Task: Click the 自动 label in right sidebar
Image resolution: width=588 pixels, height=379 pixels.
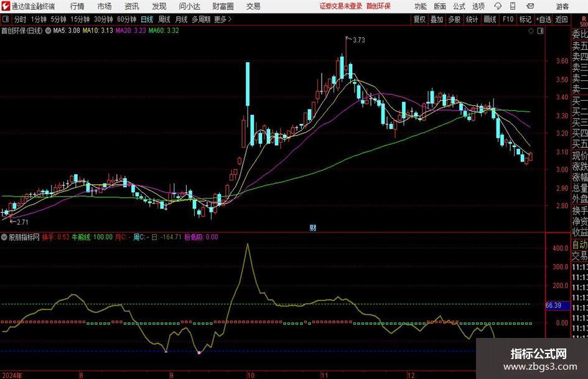Action: [580, 245]
